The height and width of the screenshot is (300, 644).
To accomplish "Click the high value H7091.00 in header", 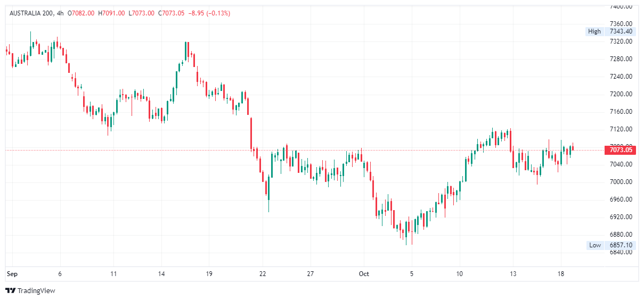I will click(x=111, y=13).
